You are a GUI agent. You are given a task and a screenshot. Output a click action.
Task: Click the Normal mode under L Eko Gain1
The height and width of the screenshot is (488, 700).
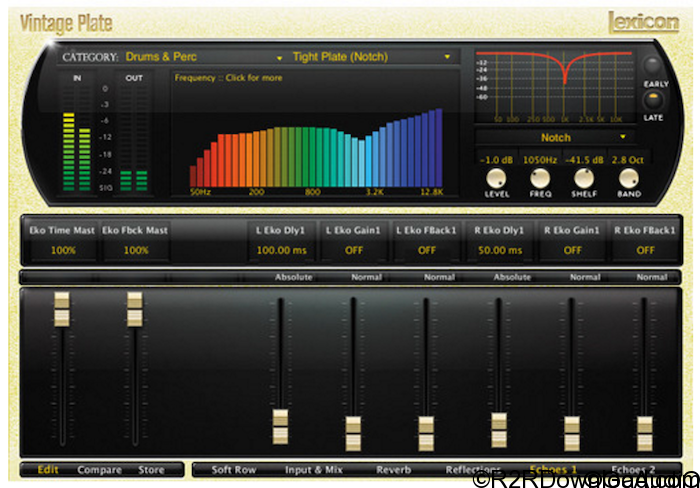coord(366,277)
